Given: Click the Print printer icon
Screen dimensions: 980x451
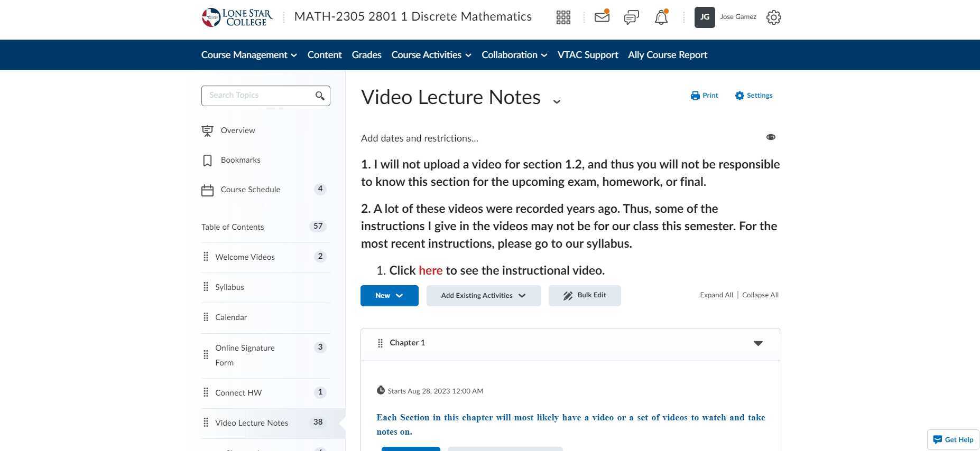Looking at the screenshot, I should [695, 96].
